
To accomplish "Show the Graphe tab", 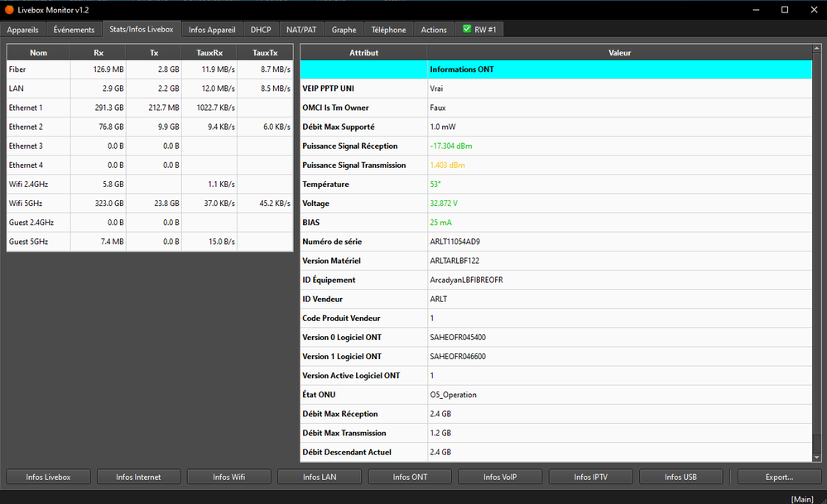I will pyautogui.click(x=344, y=30).
